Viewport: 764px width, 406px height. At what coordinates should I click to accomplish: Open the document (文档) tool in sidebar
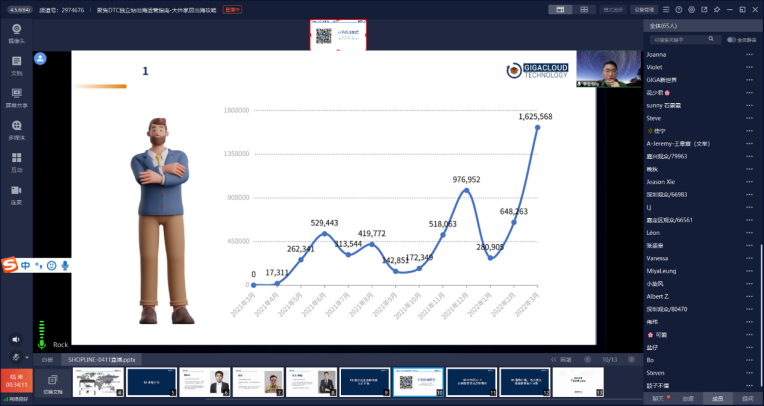coord(17,66)
